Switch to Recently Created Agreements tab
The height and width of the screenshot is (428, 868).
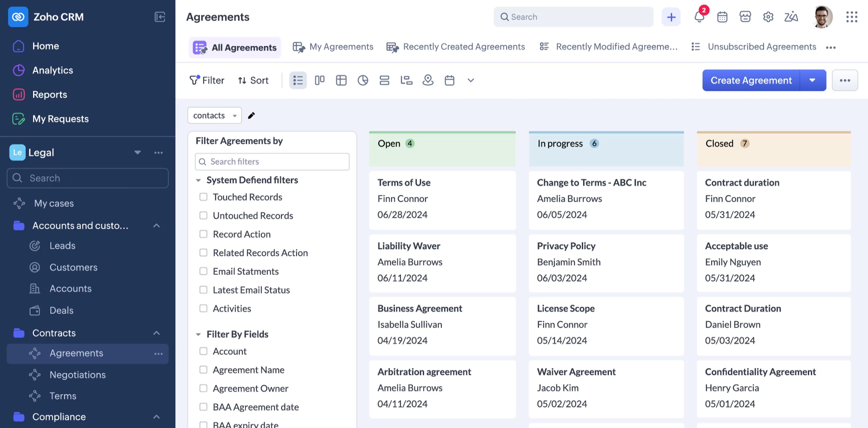(456, 47)
